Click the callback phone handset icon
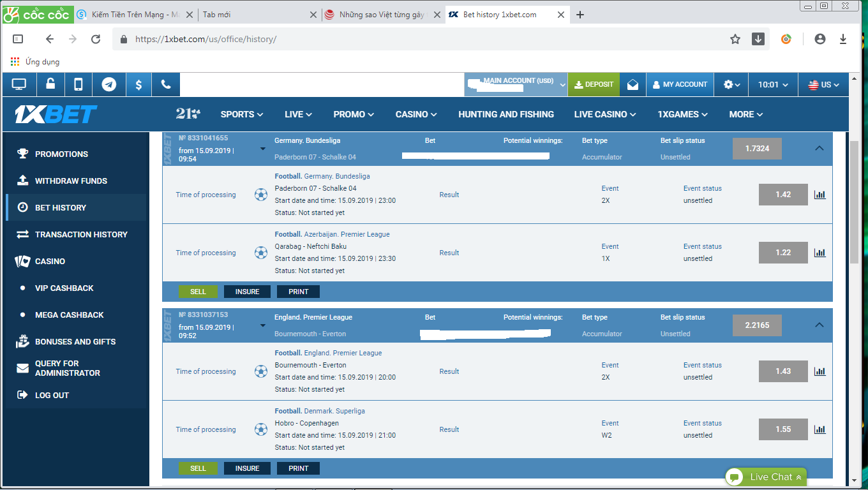 coord(166,84)
